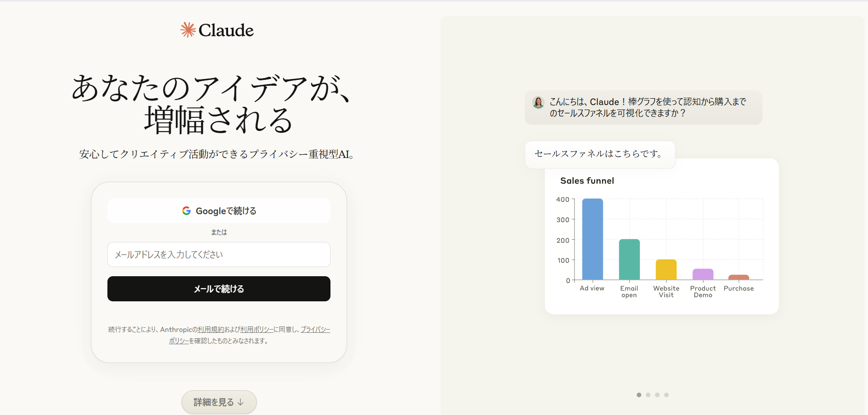Click the email address input field
The image size is (868, 415).
[218, 254]
